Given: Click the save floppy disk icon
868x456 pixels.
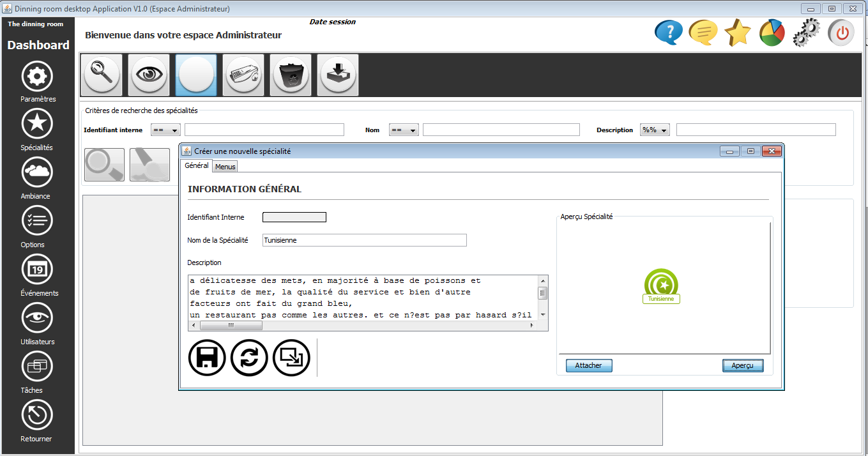Looking at the screenshot, I should coord(207,358).
